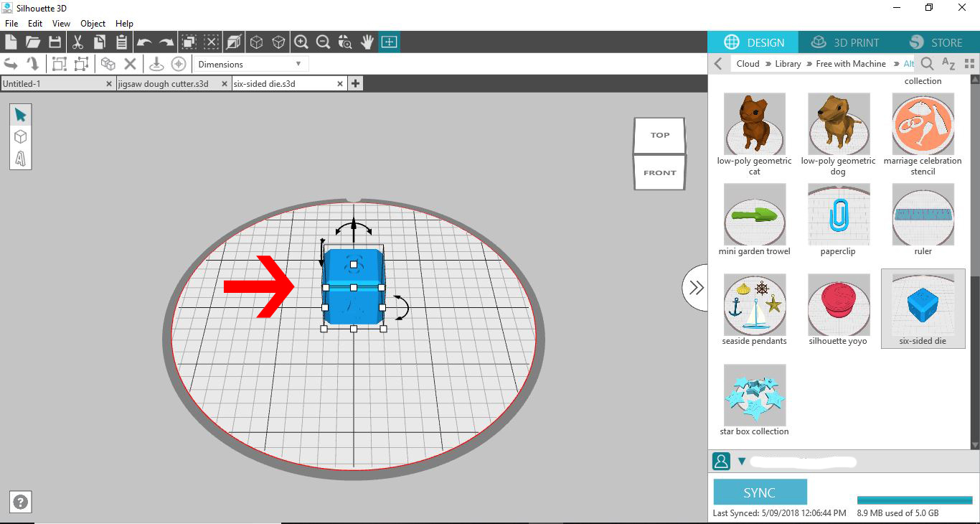Click the duplicate cubes icon
980x524 pixels.
tap(108, 64)
